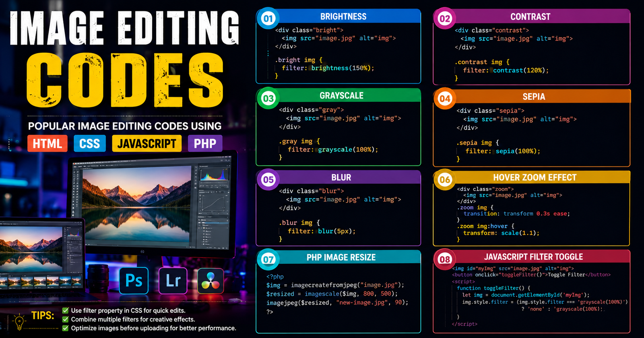Click the '<div class="blur">' code line
644x338 pixels.
pyautogui.click(x=312, y=191)
